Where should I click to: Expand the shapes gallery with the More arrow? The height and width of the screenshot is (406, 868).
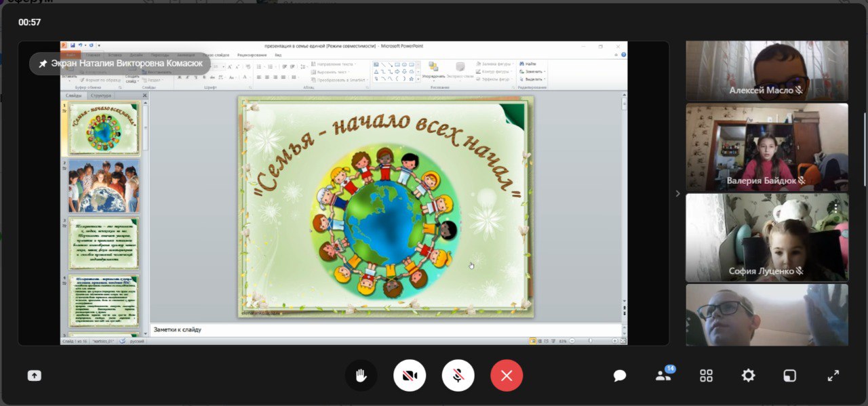pyautogui.click(x=418, y=79)
